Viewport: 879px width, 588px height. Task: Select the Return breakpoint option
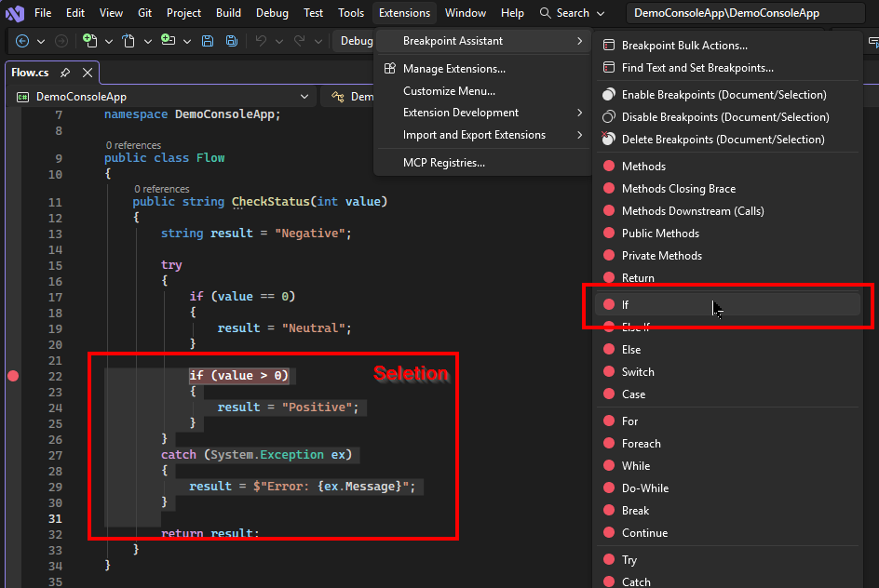click(727, 278)
